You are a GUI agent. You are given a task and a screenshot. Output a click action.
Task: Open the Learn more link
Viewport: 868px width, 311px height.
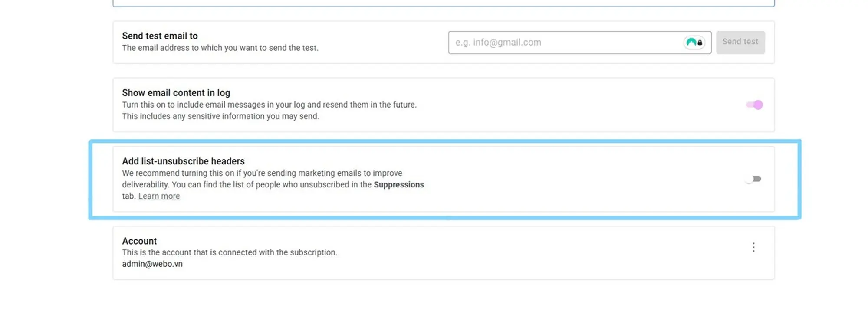[x=159, y=196]
